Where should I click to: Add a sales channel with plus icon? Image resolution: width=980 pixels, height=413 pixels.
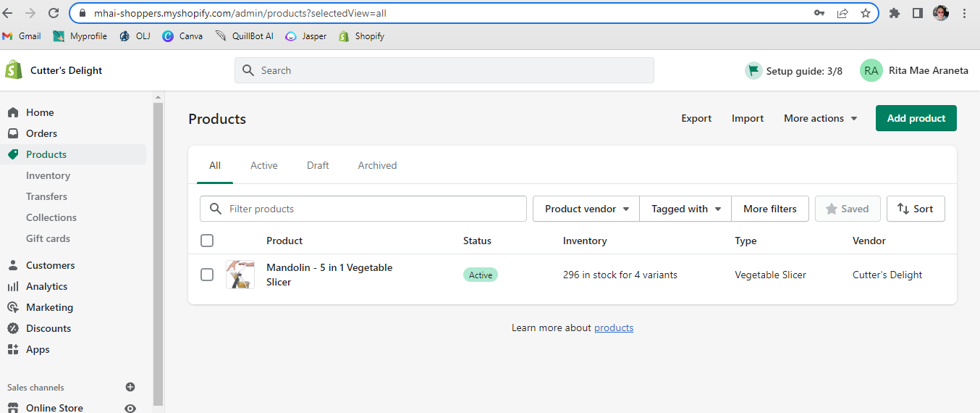[130, 387]
